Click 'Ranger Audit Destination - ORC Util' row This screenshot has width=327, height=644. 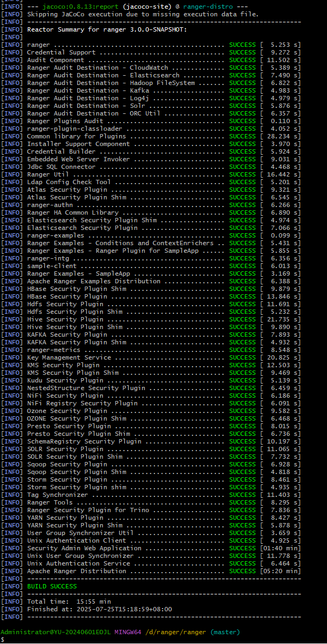151,113
